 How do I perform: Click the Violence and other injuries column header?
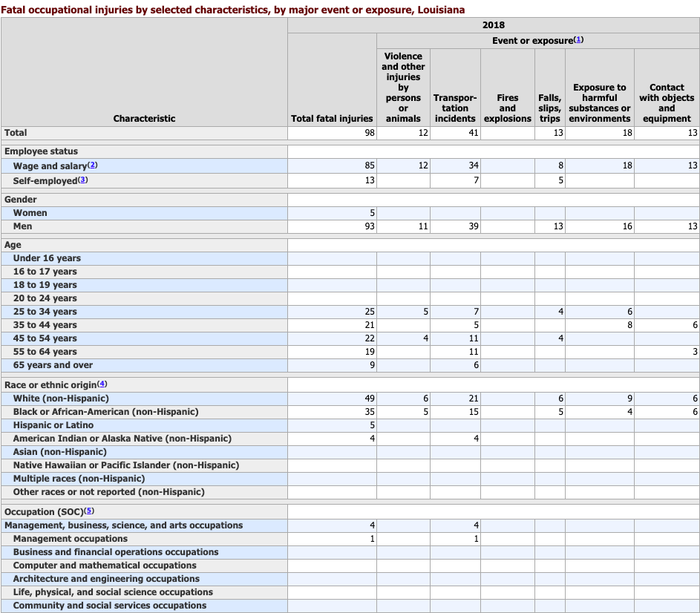tap(403, 88)
